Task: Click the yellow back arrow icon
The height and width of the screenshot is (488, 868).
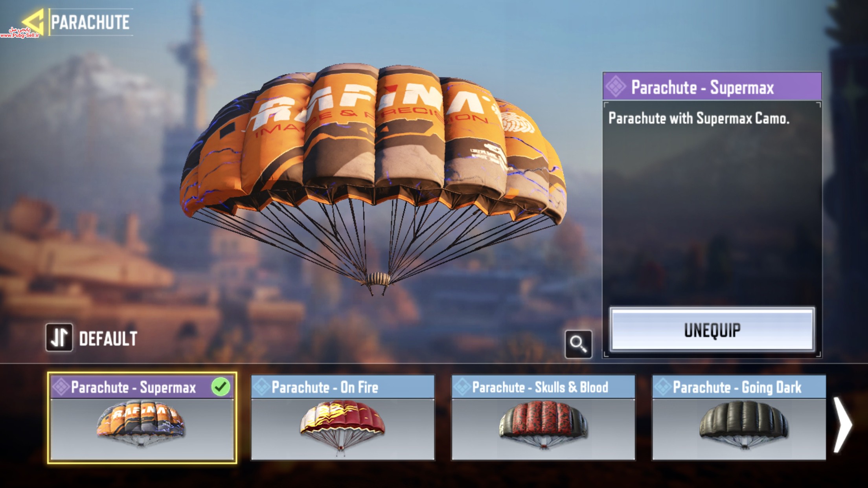Action: (33, 22)
